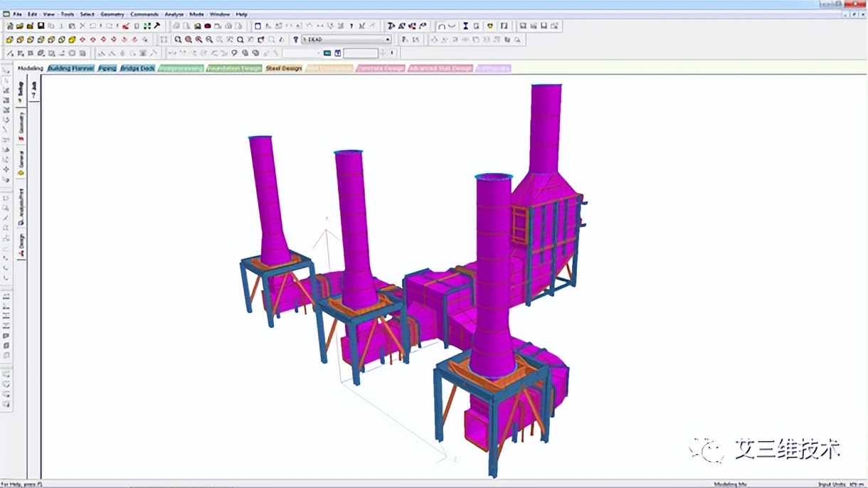Switch to the Building Planner tab

pos(70,68)
